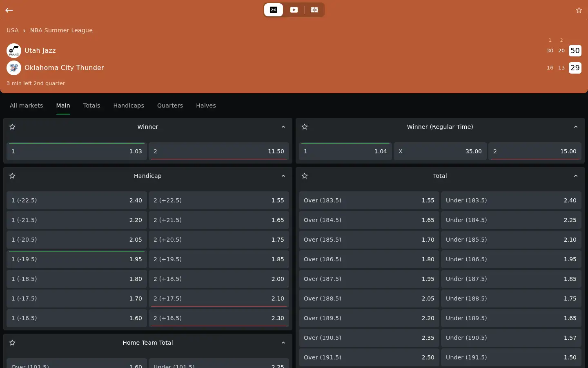Select Over (189.5) at 2.20
This screenshot has width=588, height=368.
pyautogui.click(x=369, y=318)
